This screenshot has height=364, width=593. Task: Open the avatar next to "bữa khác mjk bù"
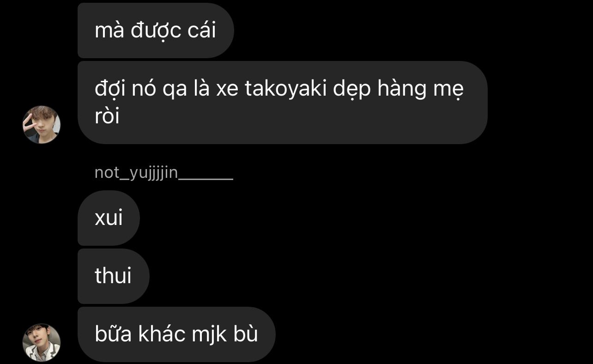pos(42,342)
